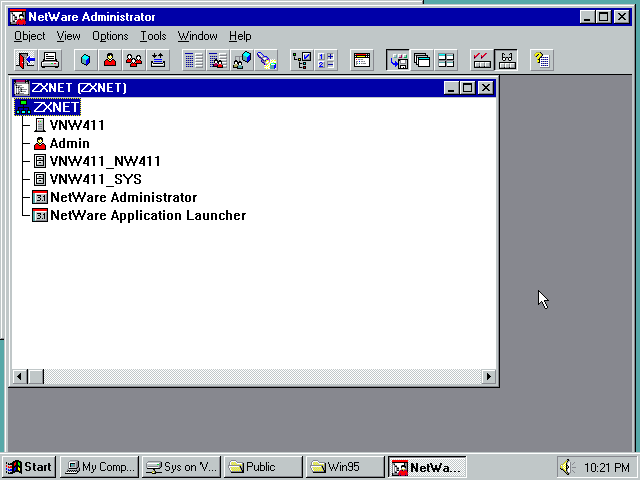Click the cascade windows toolbar icon
Image resolution: width=640 pixels, height=480 pixels.
(422, 60)
